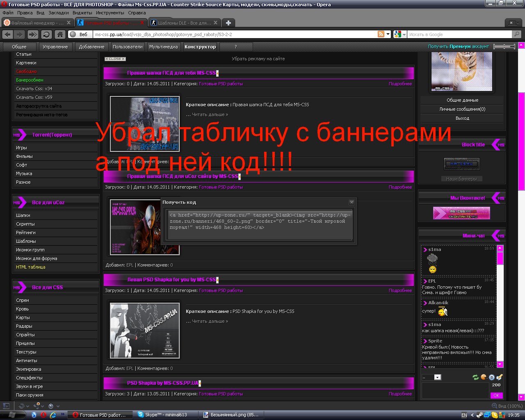Switch to the Шаблоны DLE tab
The height and width of the screenshot is (420, 525).
pos(184,23)
